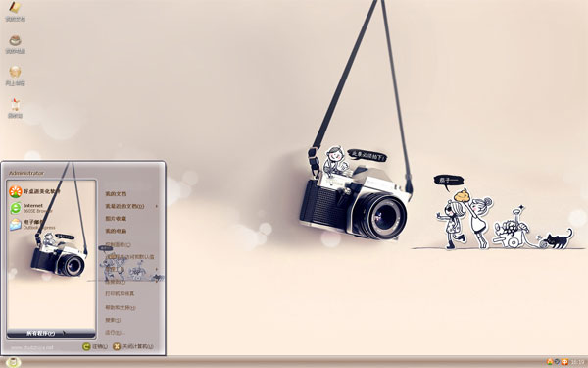
Task: Click the orange-green sun tray icon
Action: [x=550, y=362]
